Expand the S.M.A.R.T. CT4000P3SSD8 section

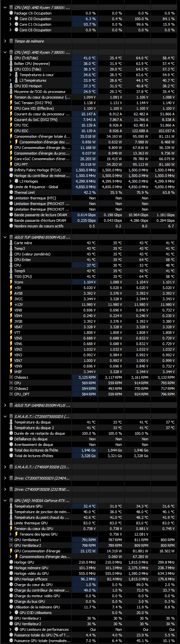coord(5,467)
